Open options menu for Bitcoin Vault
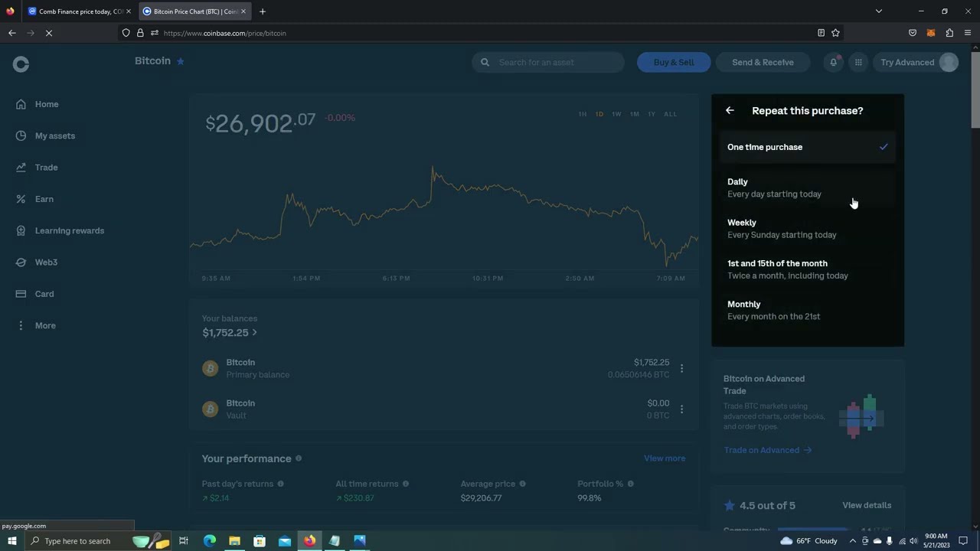Screen dimensions: 980x551 coord(681,409)
